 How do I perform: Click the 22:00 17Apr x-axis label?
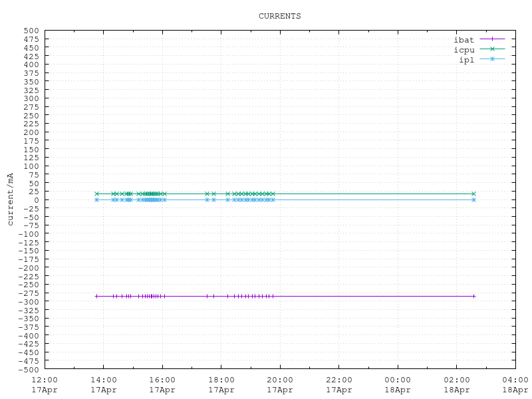(339, 385)
